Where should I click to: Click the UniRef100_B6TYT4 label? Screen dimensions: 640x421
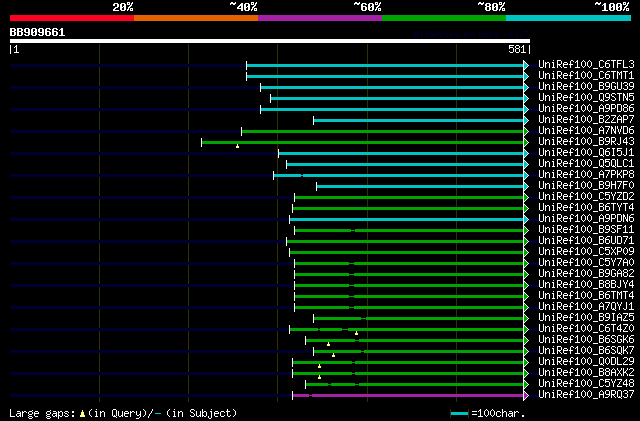586,208
